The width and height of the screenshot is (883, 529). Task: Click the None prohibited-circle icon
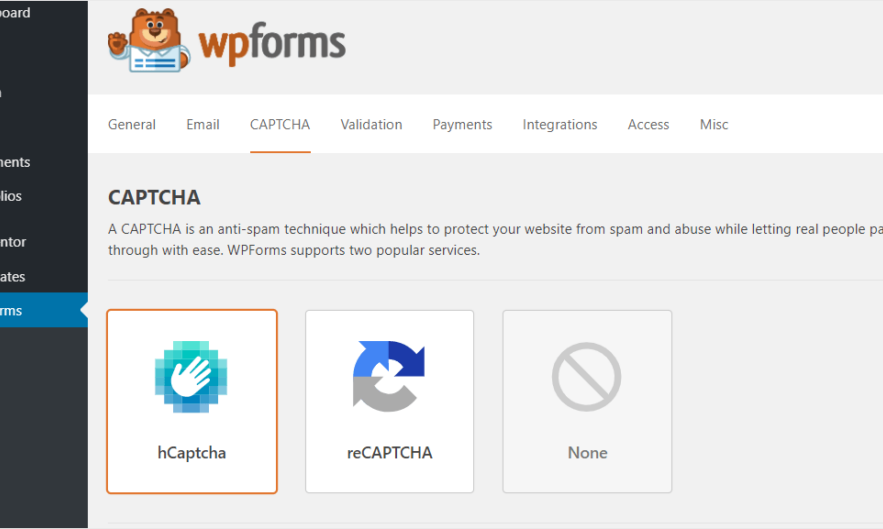click(x=587, y=377)
